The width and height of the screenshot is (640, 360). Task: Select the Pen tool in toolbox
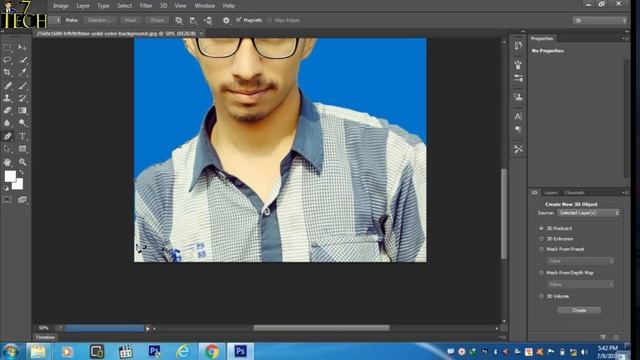click(7, 136)
